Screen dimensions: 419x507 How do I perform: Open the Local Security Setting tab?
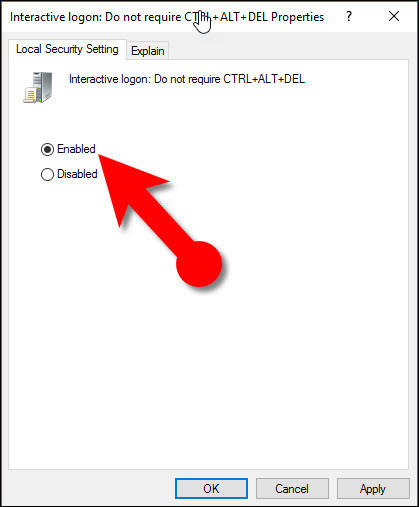[x=67, y=49]
